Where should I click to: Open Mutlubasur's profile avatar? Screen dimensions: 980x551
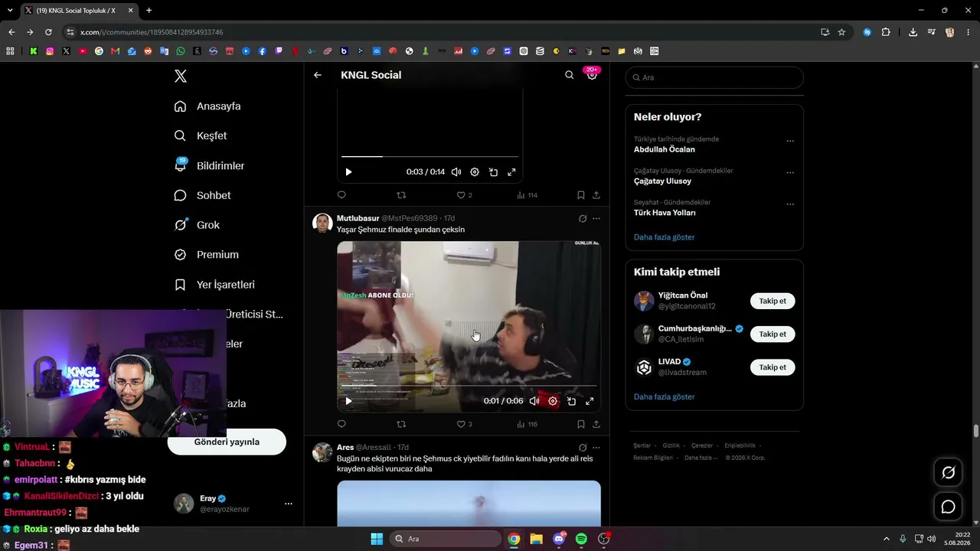click(322, 223)
